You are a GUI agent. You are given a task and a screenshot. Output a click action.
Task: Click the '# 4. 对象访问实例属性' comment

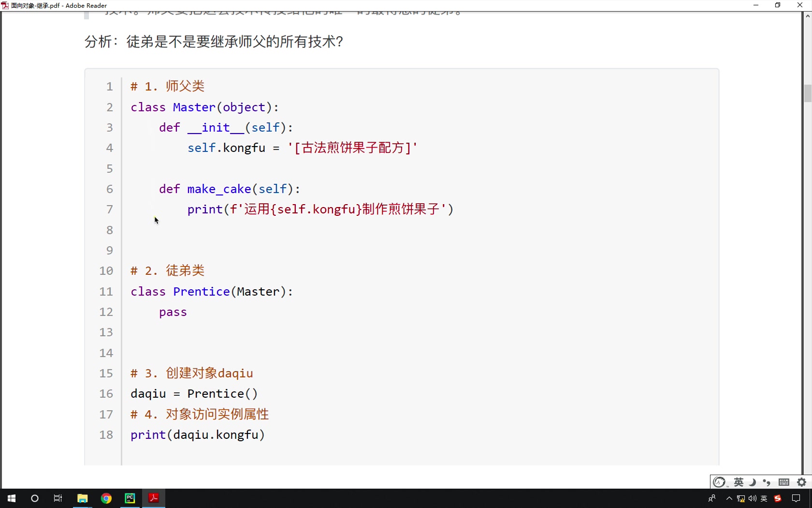200,414
